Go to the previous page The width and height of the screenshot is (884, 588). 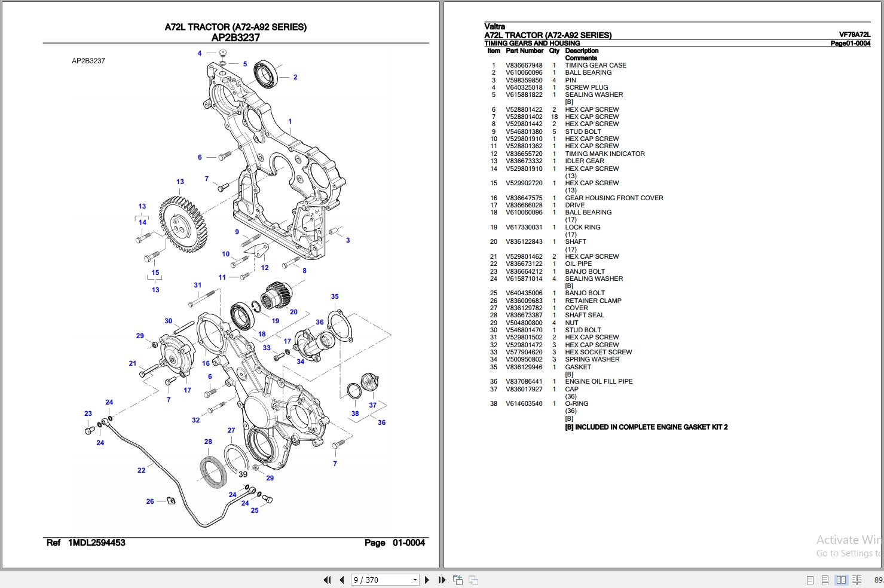pyautogui.click(x=341, y=580)
